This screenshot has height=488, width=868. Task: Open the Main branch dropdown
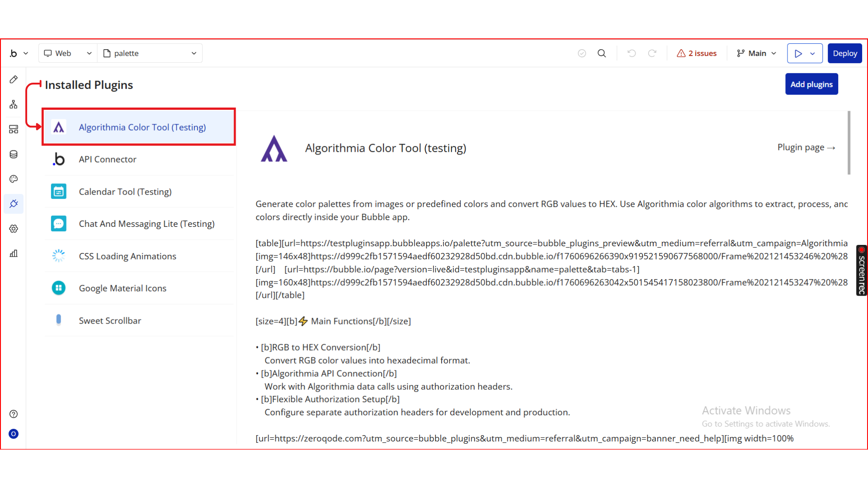(756, 53)
